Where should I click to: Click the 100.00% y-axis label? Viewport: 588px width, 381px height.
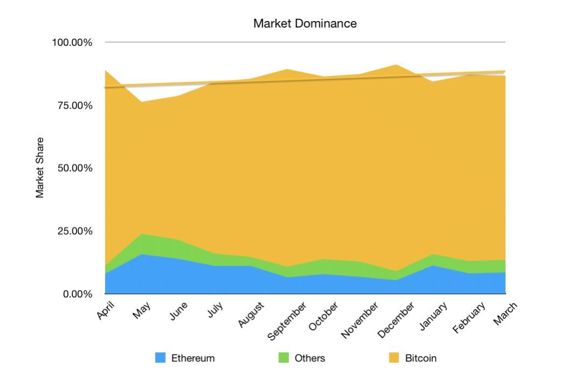(72, 42)
